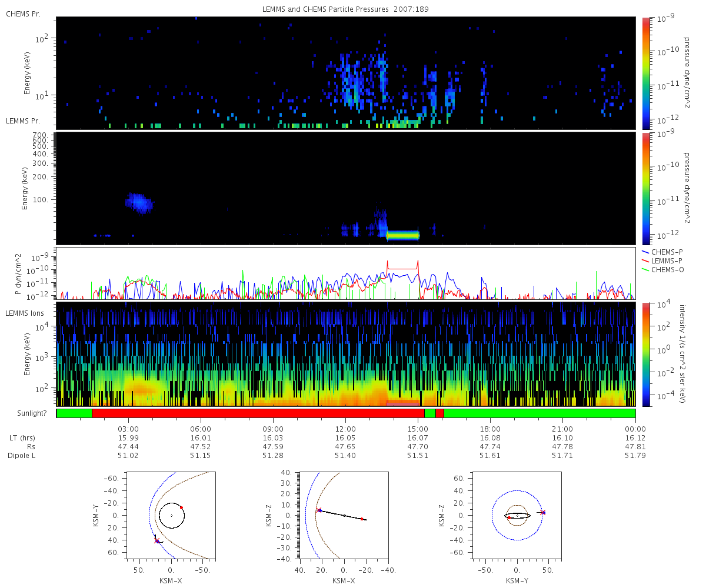This screenshot has height=588, width=706.
Task: Click the LEMMS Ions intensity color bar
Action: [x=646, y=354]
